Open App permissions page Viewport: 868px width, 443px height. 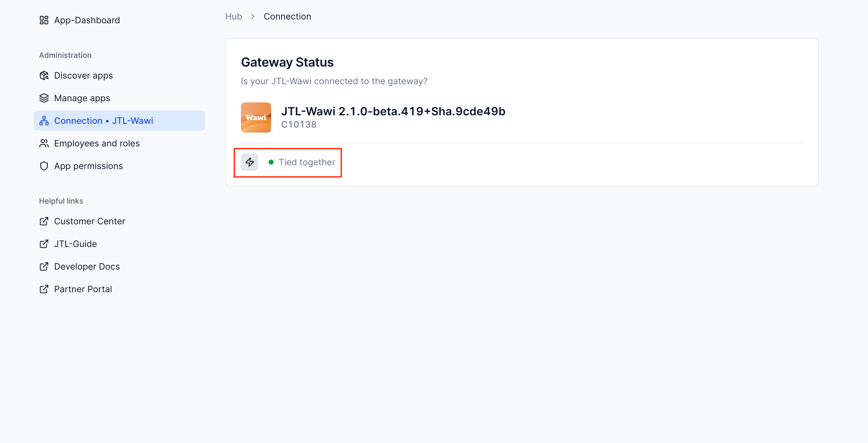click(88, 166)
